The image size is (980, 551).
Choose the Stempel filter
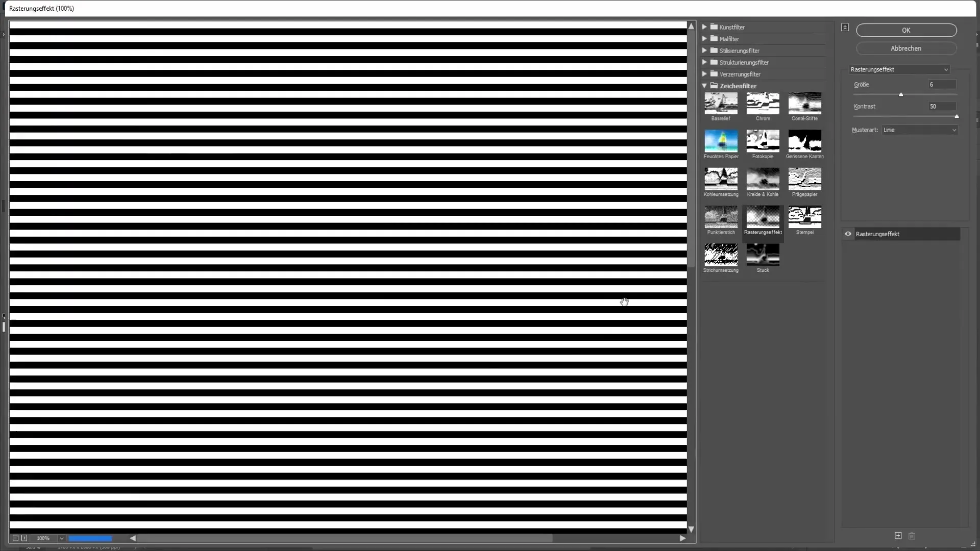(804, 217)
